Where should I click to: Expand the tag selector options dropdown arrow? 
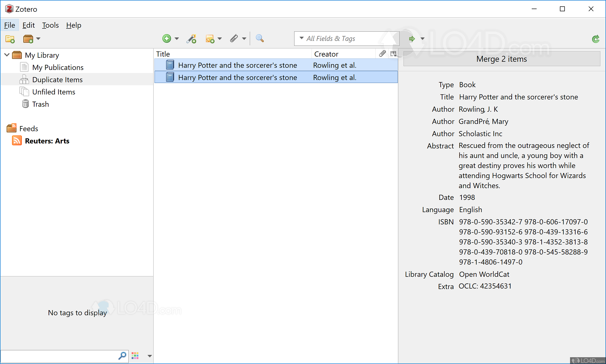click(150, 356)
